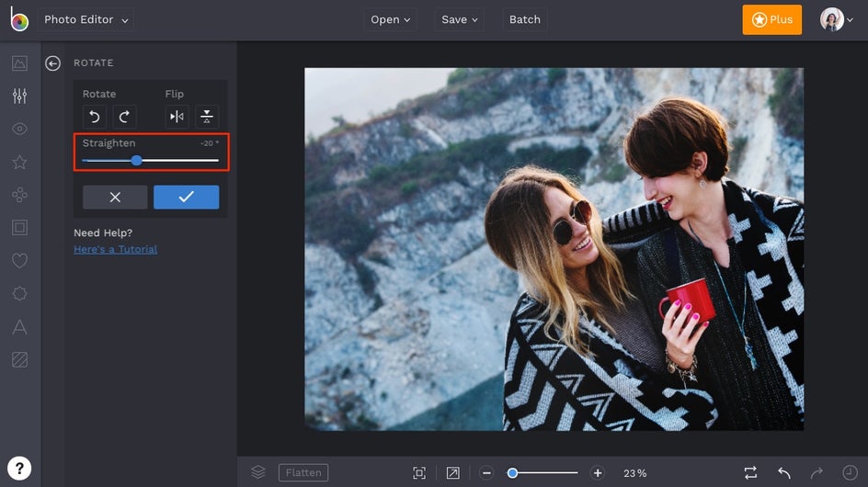Click the orange Plus upgrade button
The image size is (868, 487).
(x=771, y=20)
